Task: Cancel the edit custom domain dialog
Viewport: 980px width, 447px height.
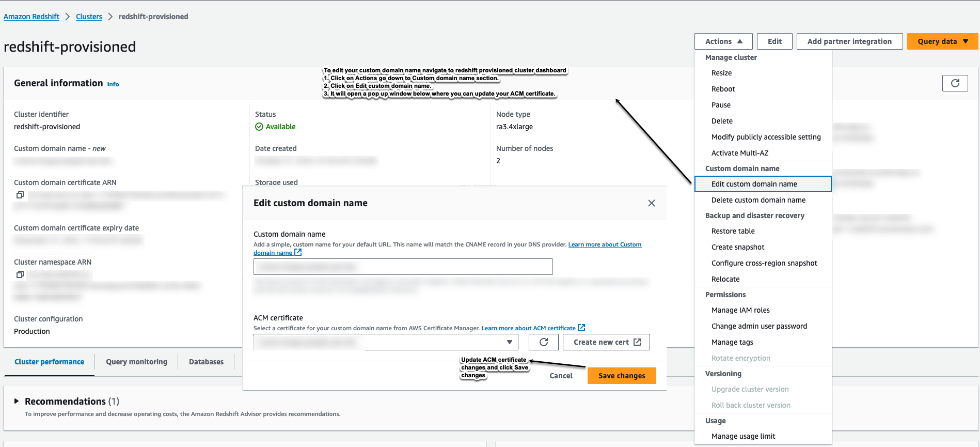Action: point(561,376)
